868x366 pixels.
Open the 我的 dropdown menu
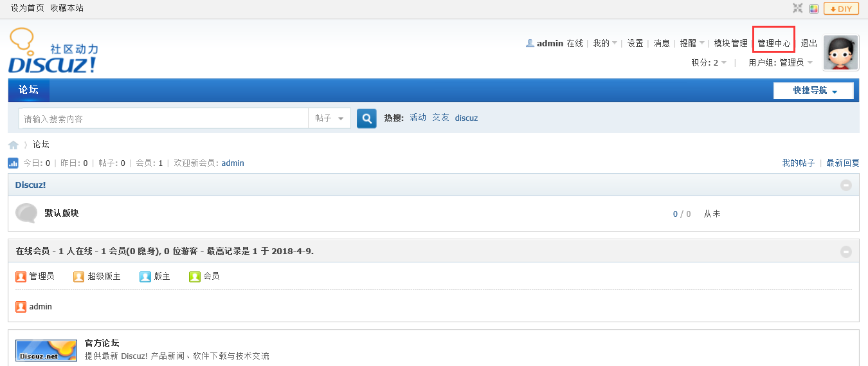tap(604, 43)
